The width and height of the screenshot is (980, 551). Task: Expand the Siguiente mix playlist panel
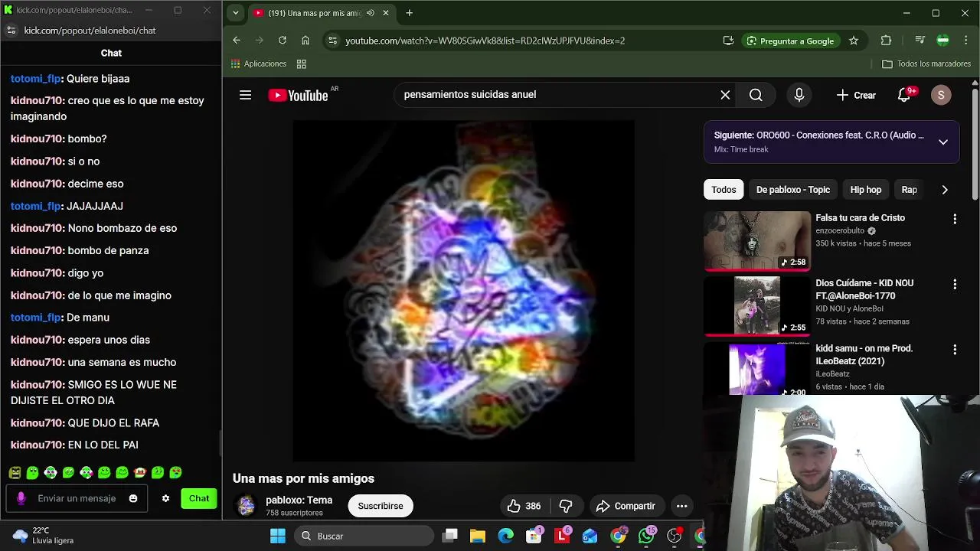click(943, 142)
